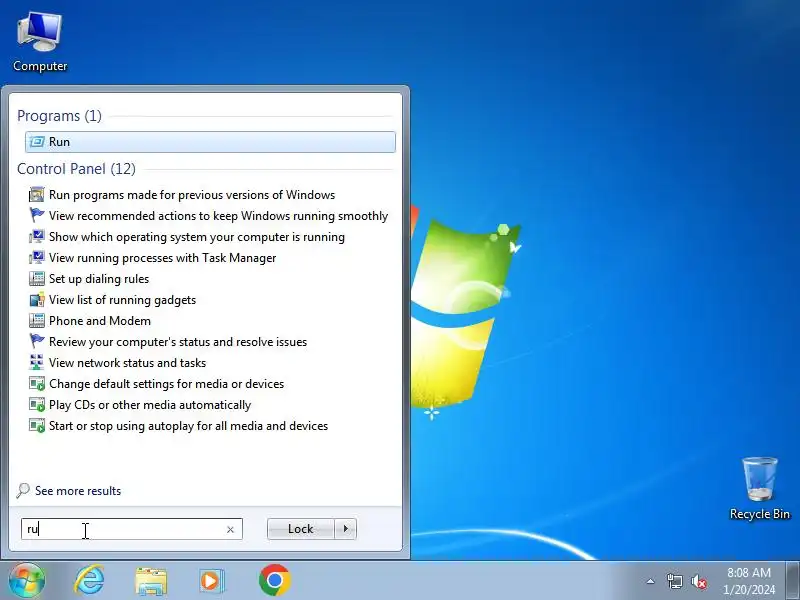
Task: Click flag icon beside Review your computer's status
Action: 37,341
